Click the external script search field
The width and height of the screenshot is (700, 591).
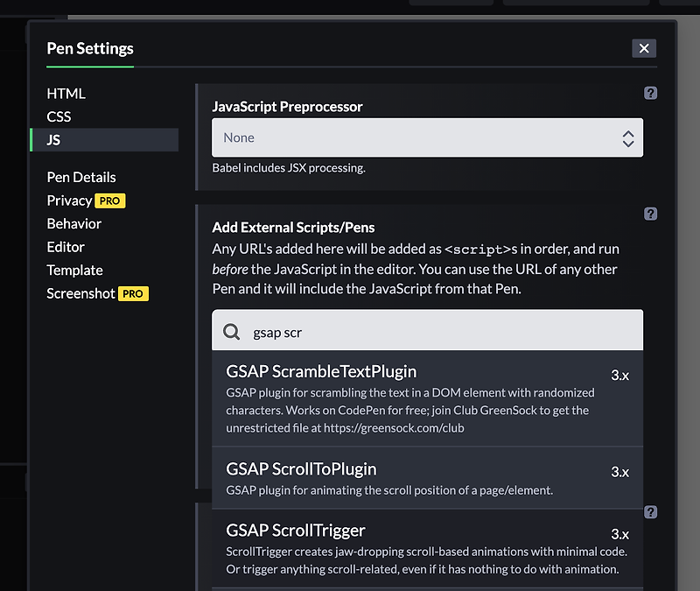point(437,333)
